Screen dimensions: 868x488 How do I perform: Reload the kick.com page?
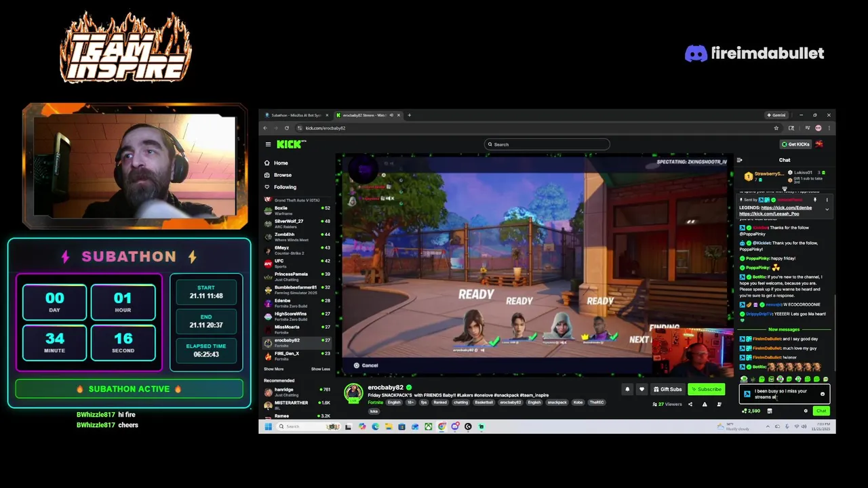[287, 128]
